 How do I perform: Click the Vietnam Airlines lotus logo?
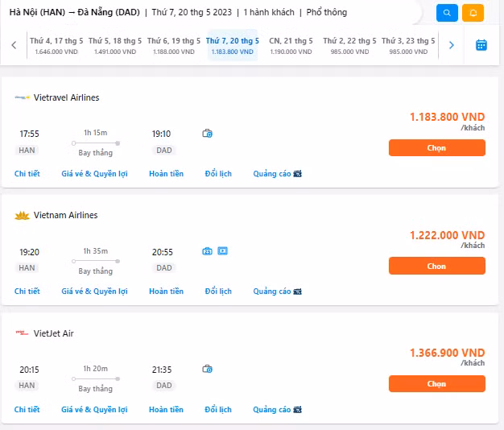pos(23,216)
